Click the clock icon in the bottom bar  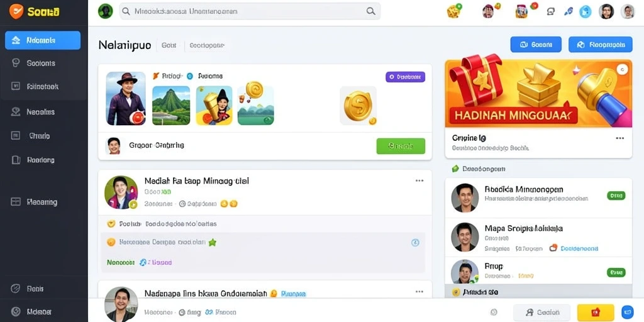click(494, 313)
